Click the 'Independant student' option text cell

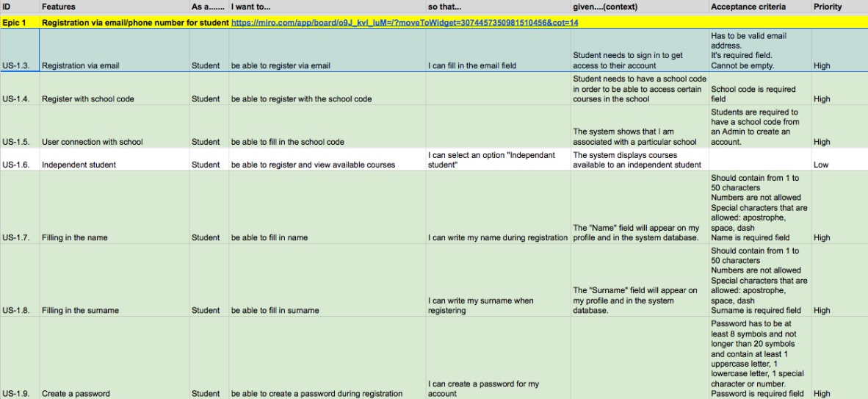tap(498, 159)
